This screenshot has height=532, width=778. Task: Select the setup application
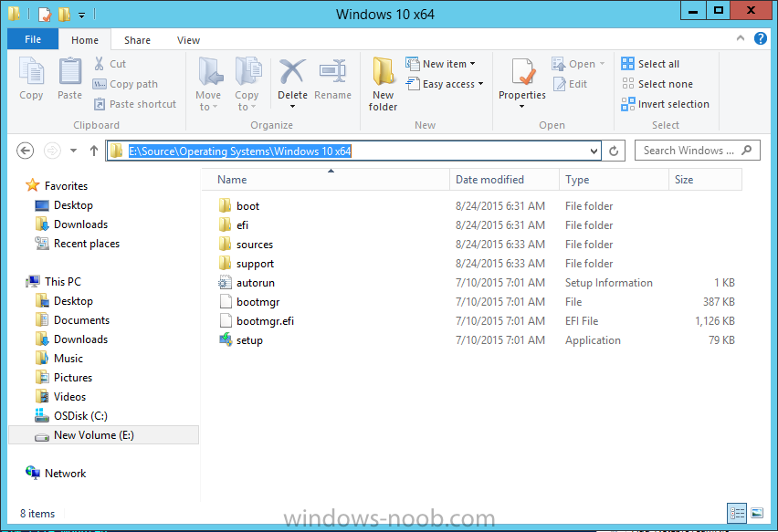click(249, 340)
